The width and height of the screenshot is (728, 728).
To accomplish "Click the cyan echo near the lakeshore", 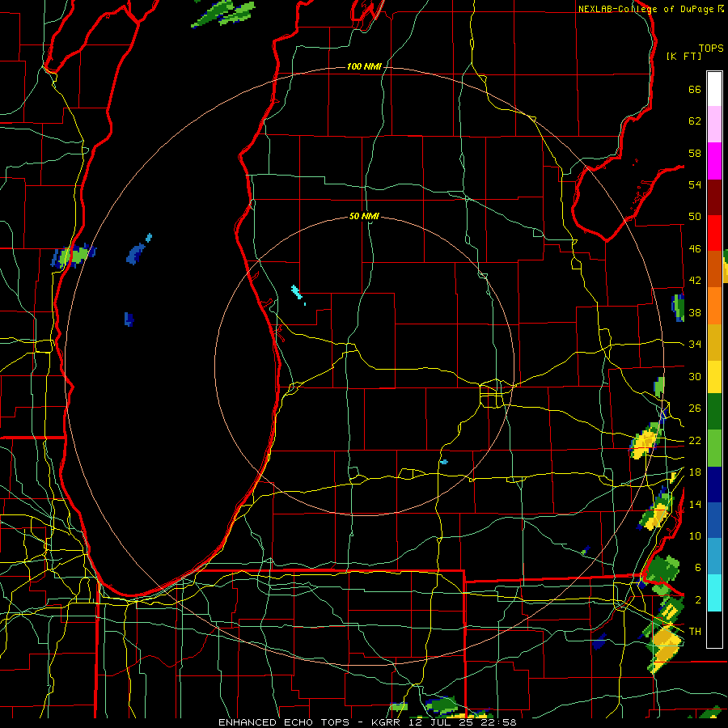I will [x=296, y=293].
